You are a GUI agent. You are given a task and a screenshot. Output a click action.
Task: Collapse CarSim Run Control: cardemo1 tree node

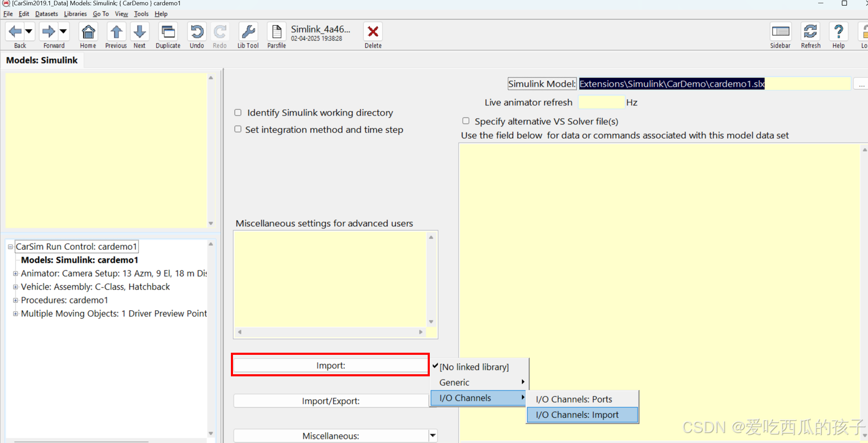coord(10,247)
